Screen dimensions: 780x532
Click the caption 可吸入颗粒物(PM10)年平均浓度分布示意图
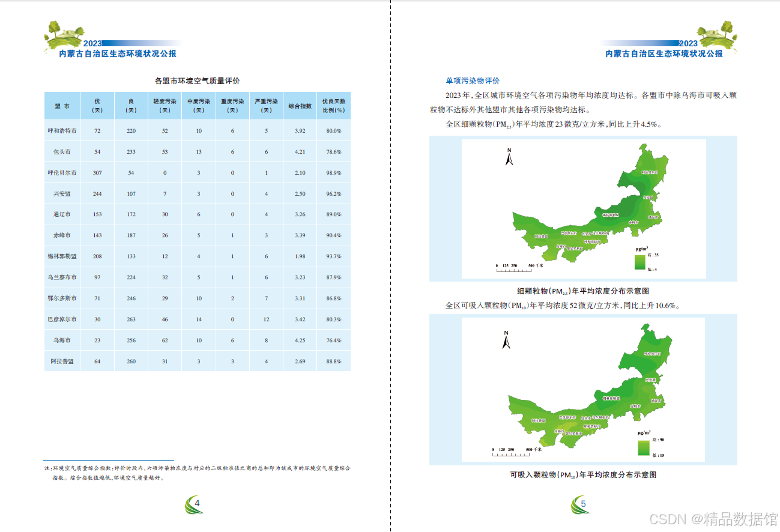point(583,474)
